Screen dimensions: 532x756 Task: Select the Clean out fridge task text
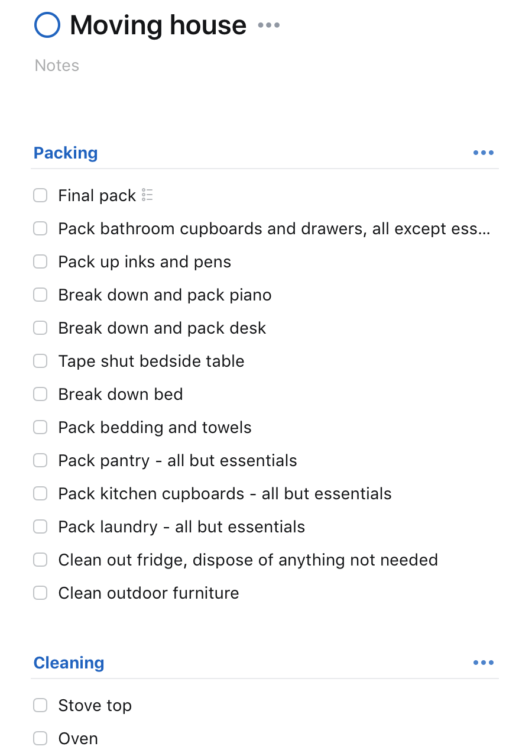[248, 560]
